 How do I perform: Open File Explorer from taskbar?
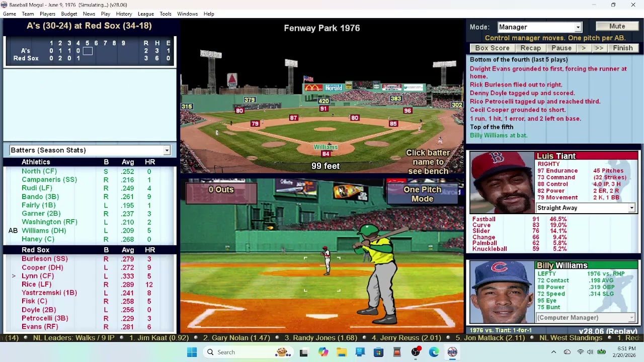342,352
